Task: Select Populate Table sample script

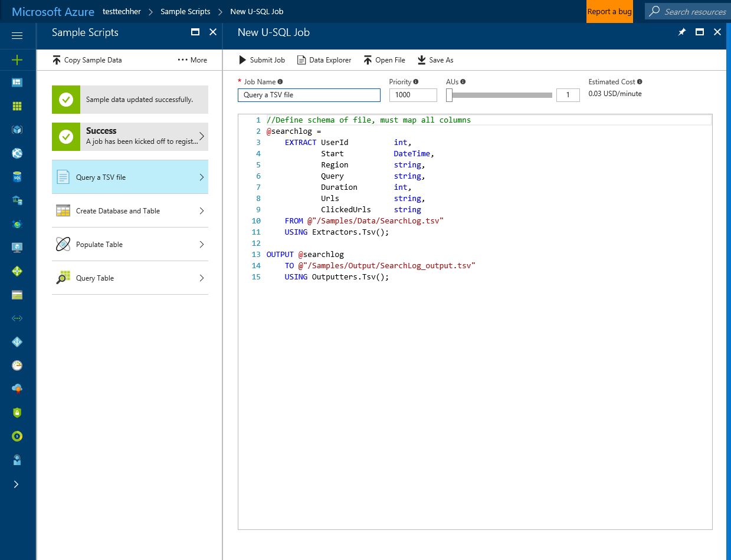Action: (x=130, y=244)
